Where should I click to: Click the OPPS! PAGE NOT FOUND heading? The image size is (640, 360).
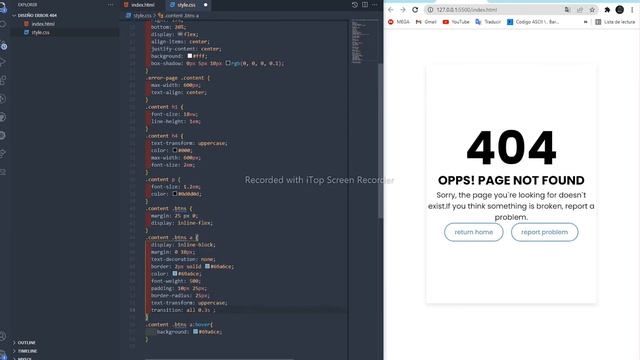(511, 180)
